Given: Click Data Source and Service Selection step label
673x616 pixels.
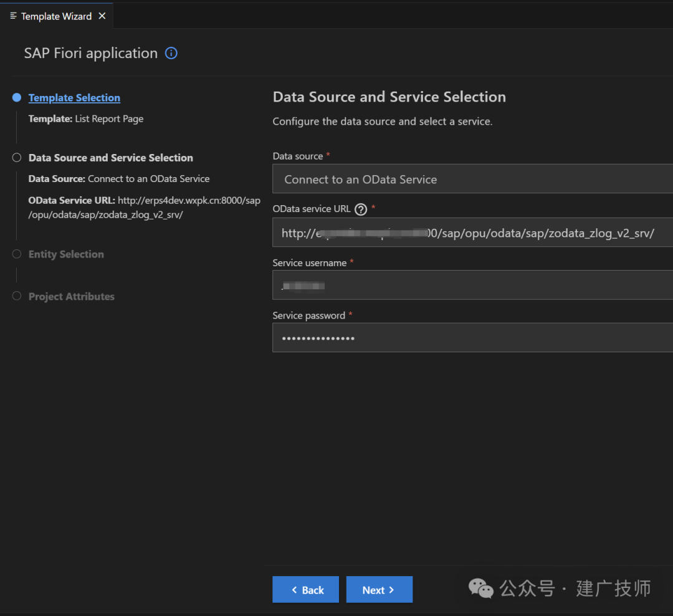Looking at the screenshot, I should 111,158.
